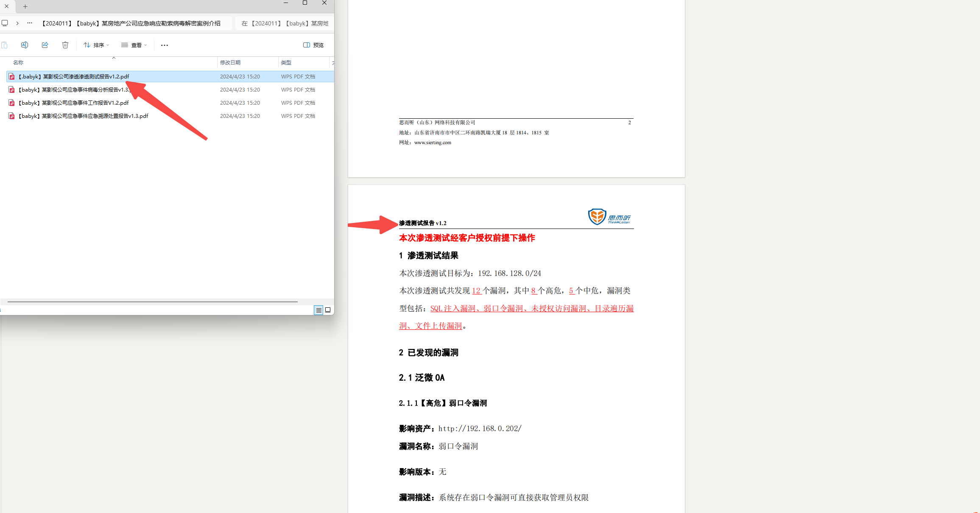Click the computer icon in the address bar
Image resolution: width=980 pixels, height=513 pixels.
click(5, 23)
